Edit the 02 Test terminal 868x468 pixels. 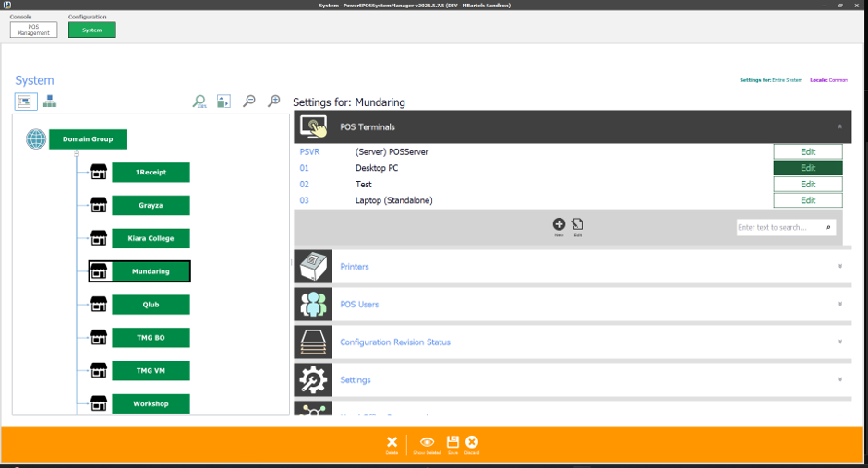tap(808, 184)
